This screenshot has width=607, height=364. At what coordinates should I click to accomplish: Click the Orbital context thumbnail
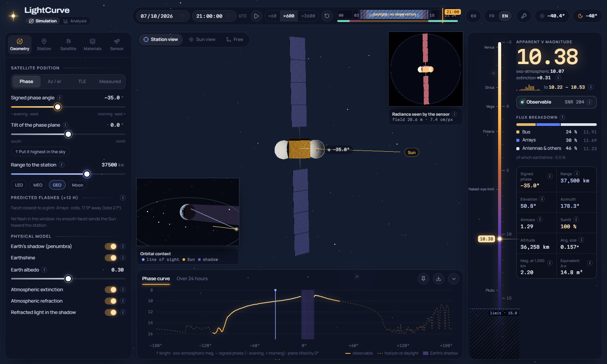pyautogui.click(x=188, y=212)
